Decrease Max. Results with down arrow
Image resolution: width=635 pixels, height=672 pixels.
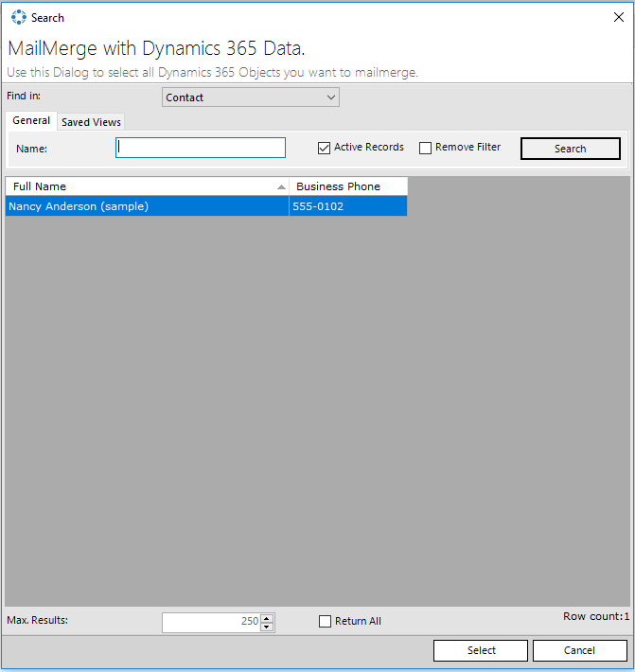(267, 627)
